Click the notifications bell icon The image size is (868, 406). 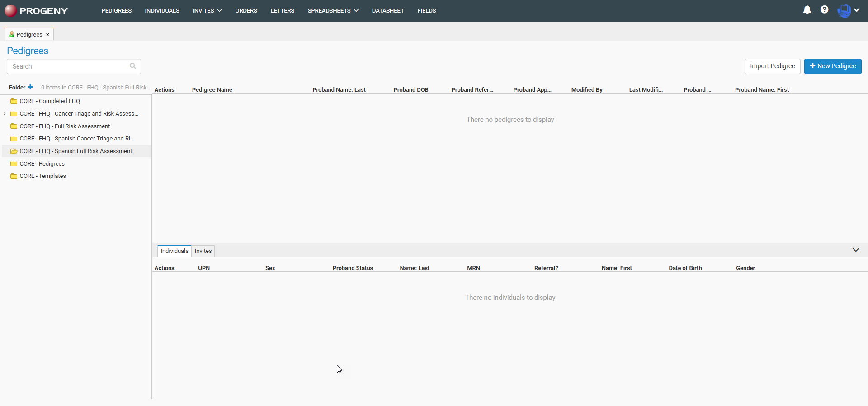pos(807,10)
